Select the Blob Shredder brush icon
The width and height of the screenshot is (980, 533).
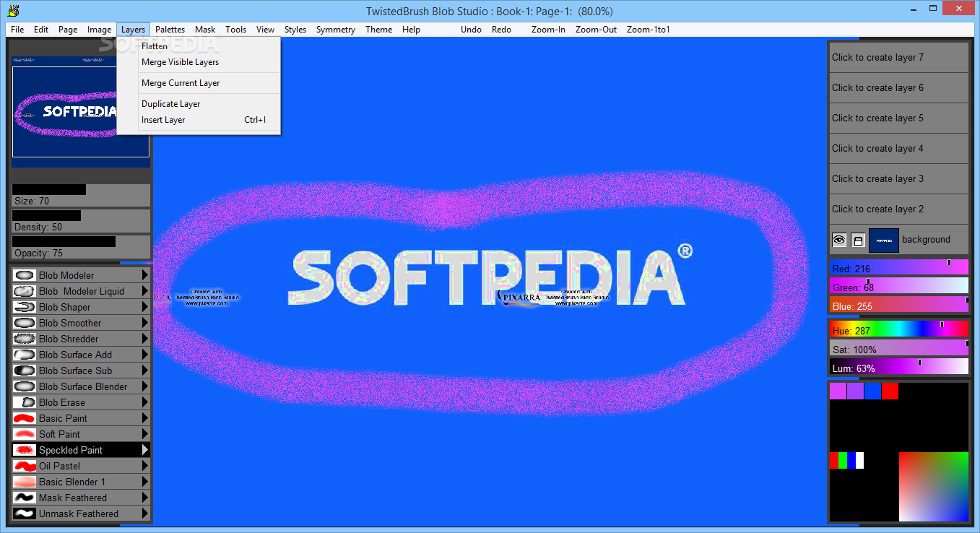(x=25, y=339)
